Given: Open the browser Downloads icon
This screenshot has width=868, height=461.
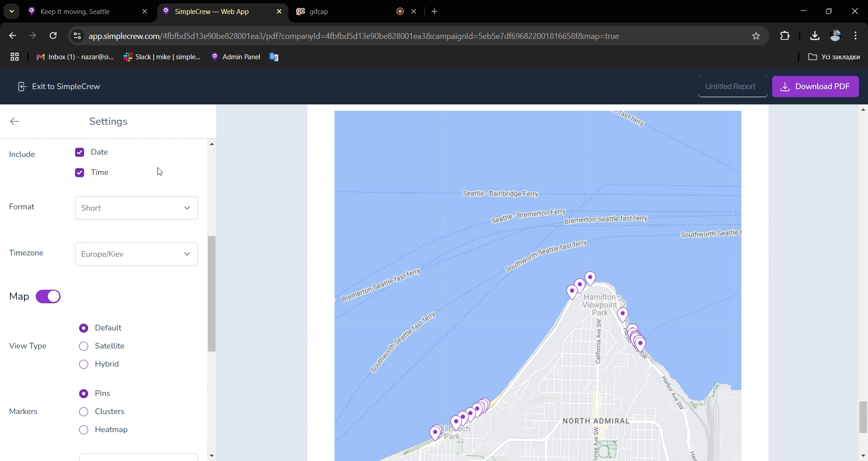Looking at the screenshot, I should (x=815, y=36).
